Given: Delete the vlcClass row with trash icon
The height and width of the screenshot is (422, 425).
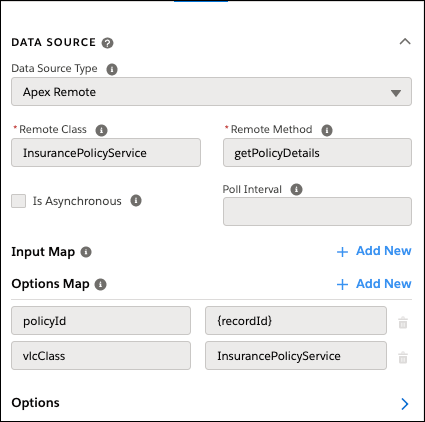Looking at the screenshot, I should 403,357.
